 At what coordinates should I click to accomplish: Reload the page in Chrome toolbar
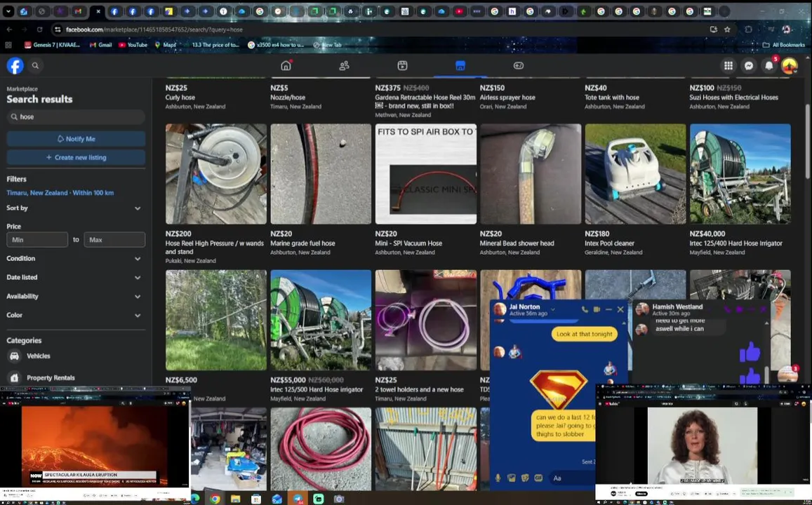click(39, 29)
